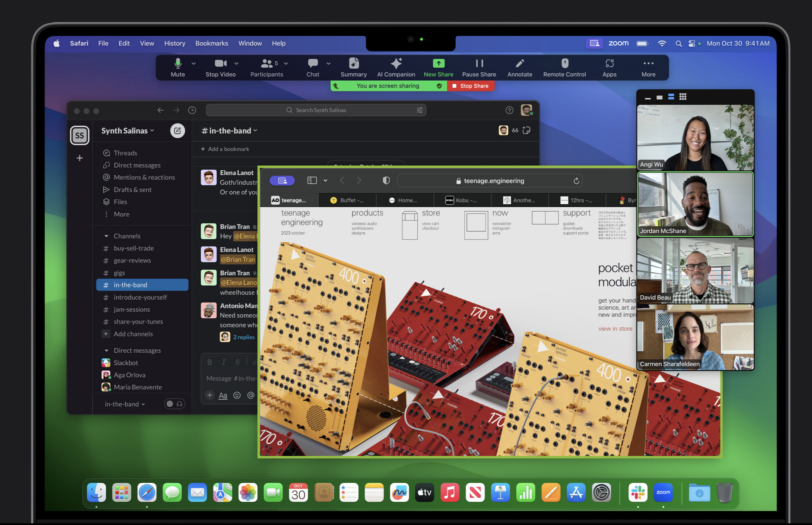Screen dimensions: 812x525
Task: Compose a new Slack message
Action: (178, 130)
